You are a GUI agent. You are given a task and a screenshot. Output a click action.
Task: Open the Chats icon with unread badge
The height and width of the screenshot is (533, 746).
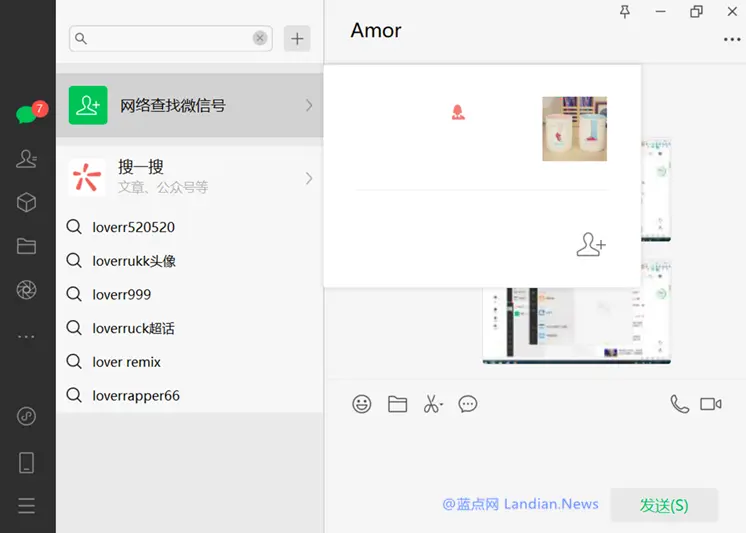pyautogui.click(x=27, y=114)
